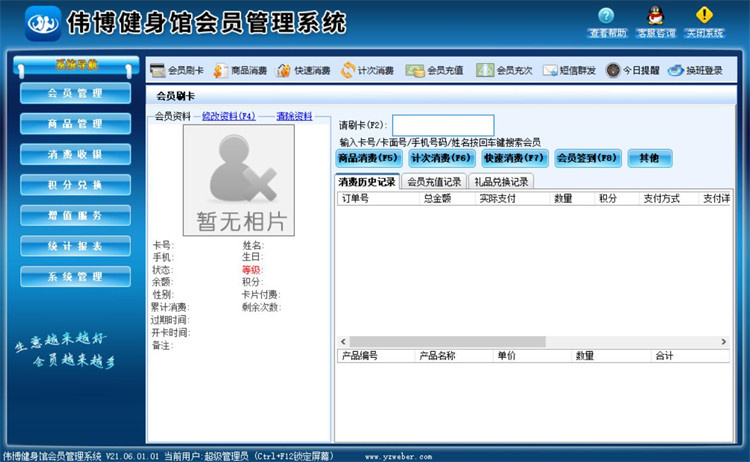Click the horizontal scrollbar thumb of history table
The width and height of the screenshot is (750, 462).
[447, 341]
